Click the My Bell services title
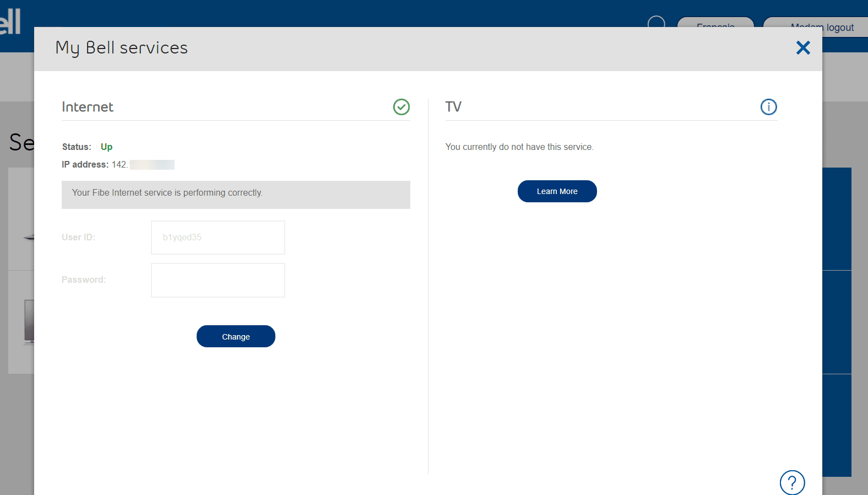This screenshot has height=495, width=868. click(122, 48)
